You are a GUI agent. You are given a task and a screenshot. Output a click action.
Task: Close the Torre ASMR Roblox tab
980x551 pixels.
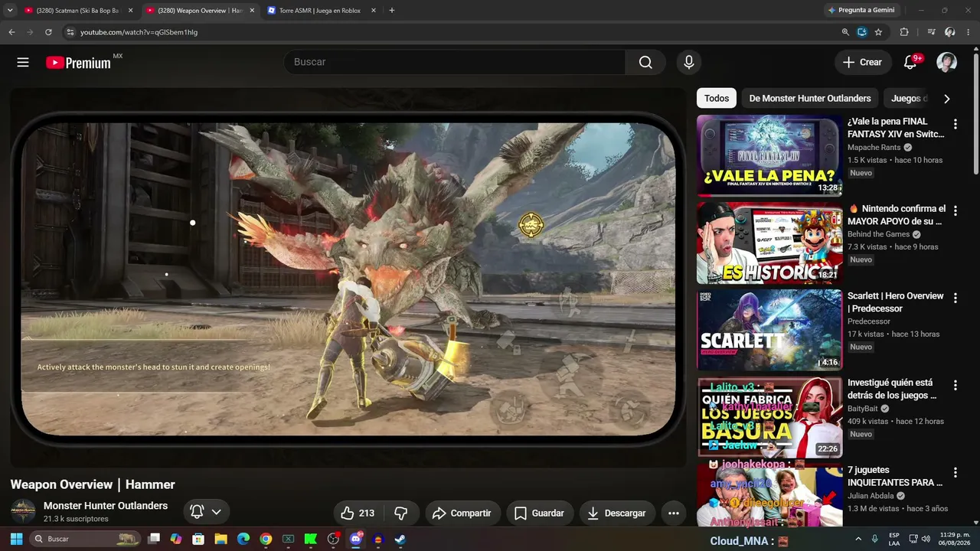tap(373, 11)
